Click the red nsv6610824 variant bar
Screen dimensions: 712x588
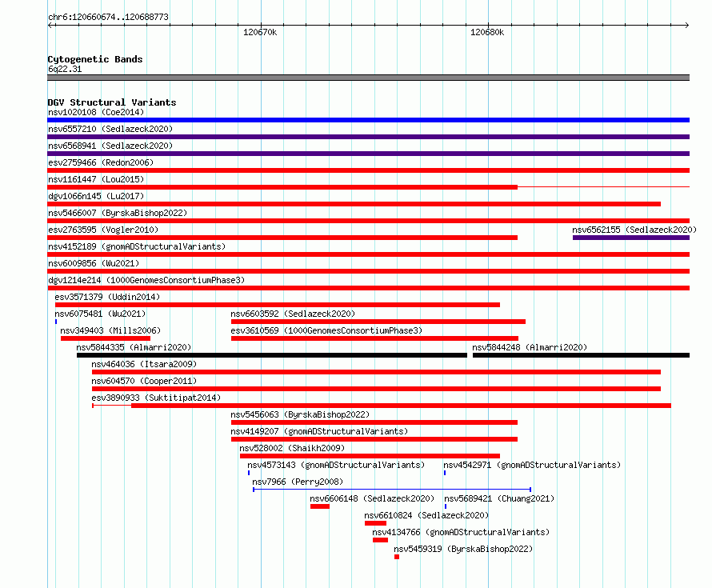[x=375, y=523]
